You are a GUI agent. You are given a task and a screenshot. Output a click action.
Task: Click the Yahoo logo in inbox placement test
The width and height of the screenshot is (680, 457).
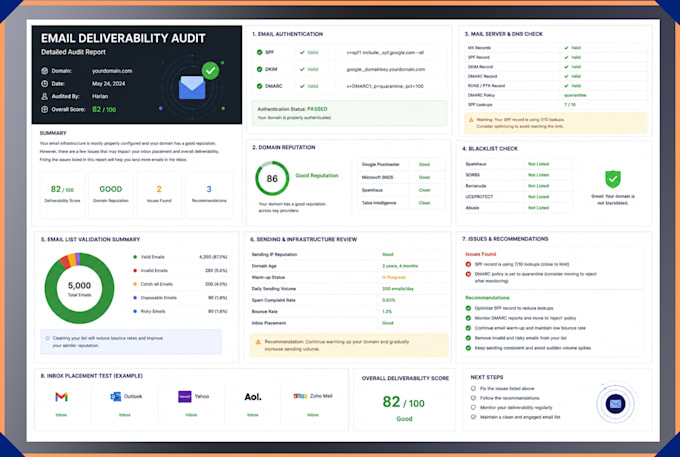[185, 396]
